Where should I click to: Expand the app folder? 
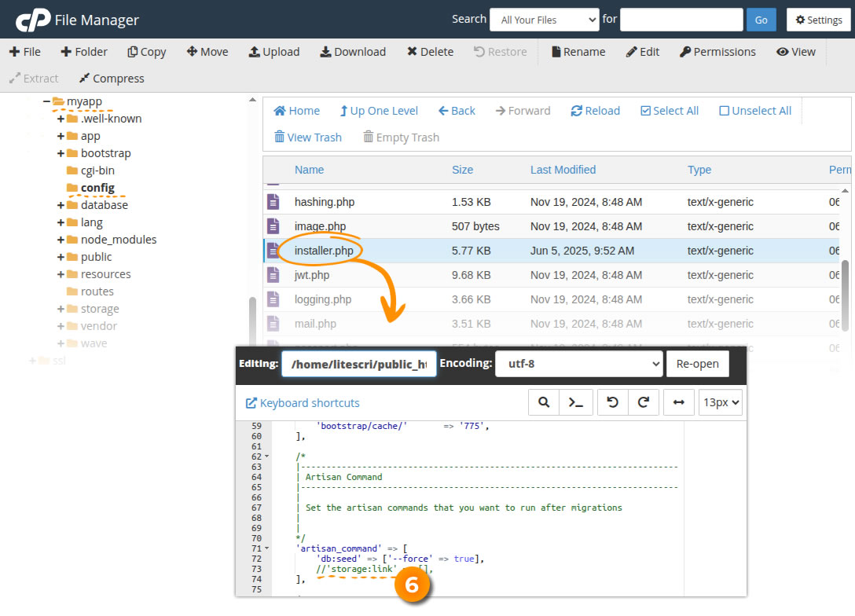click(x=61, y=136)
